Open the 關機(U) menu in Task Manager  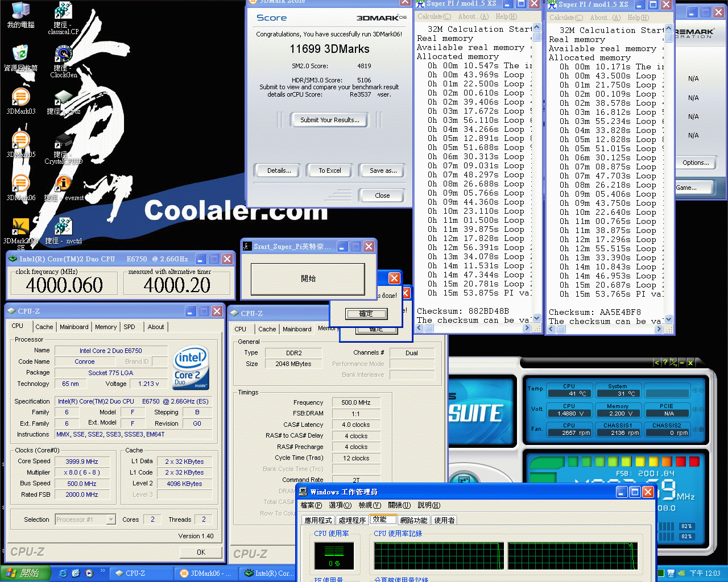[x=399, y=505]
